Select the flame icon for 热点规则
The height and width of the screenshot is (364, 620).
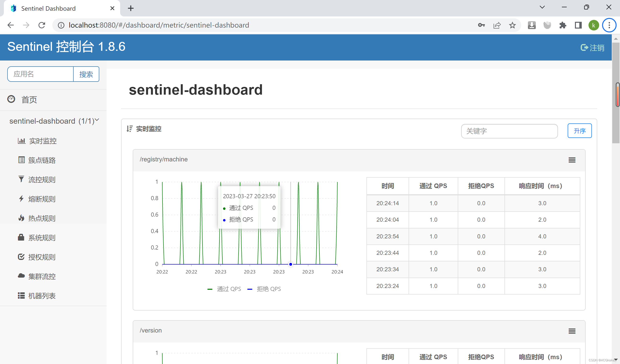(21, 218)
